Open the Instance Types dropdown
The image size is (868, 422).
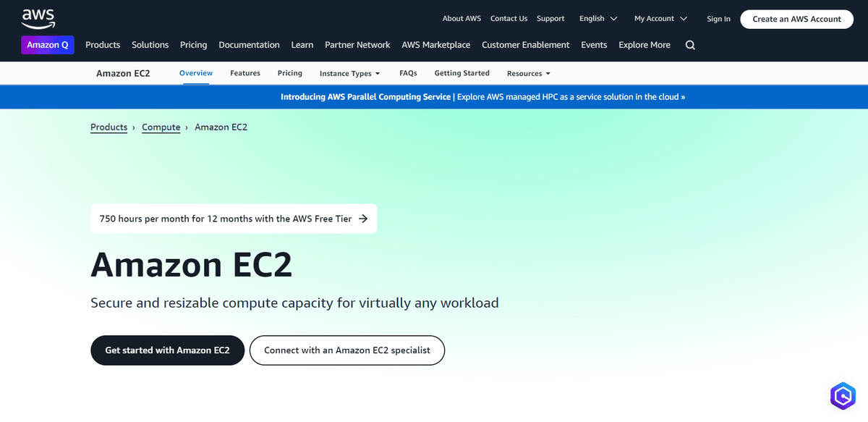(x=349, y=73)
